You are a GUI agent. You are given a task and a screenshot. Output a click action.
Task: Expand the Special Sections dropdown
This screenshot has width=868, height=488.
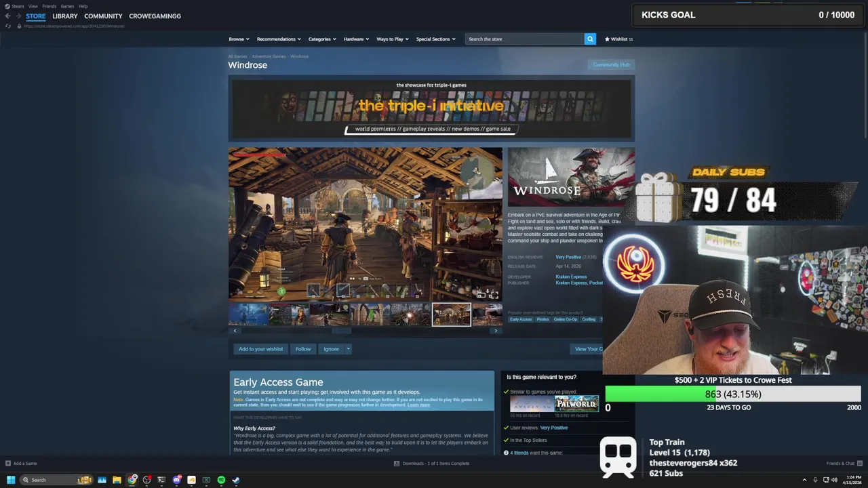(435, 39)
